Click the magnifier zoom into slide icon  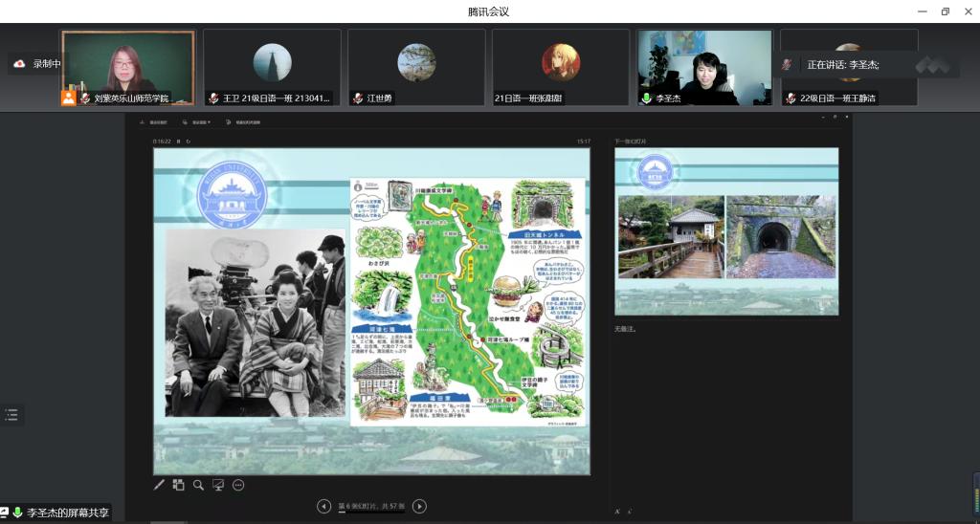pos(198,485)
